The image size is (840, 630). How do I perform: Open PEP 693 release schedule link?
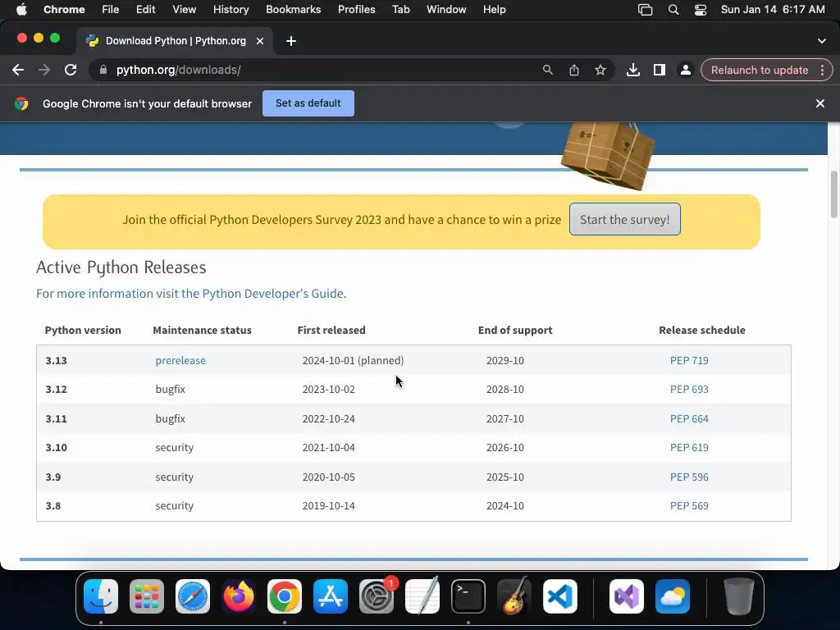click(689, 390)
